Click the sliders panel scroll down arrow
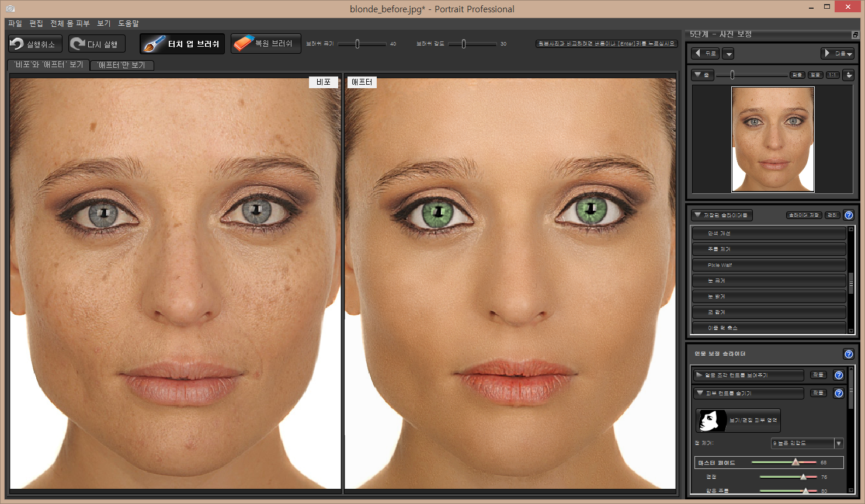The width and height of the screenshot is (865, 504). coord(851,491)
